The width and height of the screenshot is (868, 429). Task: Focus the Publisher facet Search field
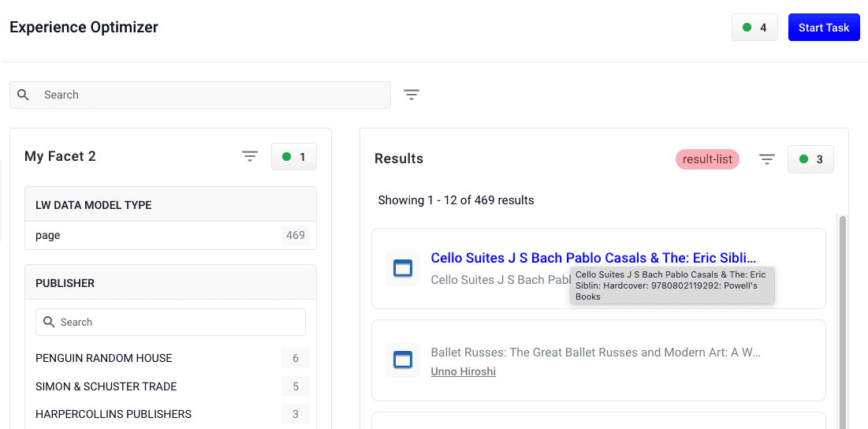(170, 323)
